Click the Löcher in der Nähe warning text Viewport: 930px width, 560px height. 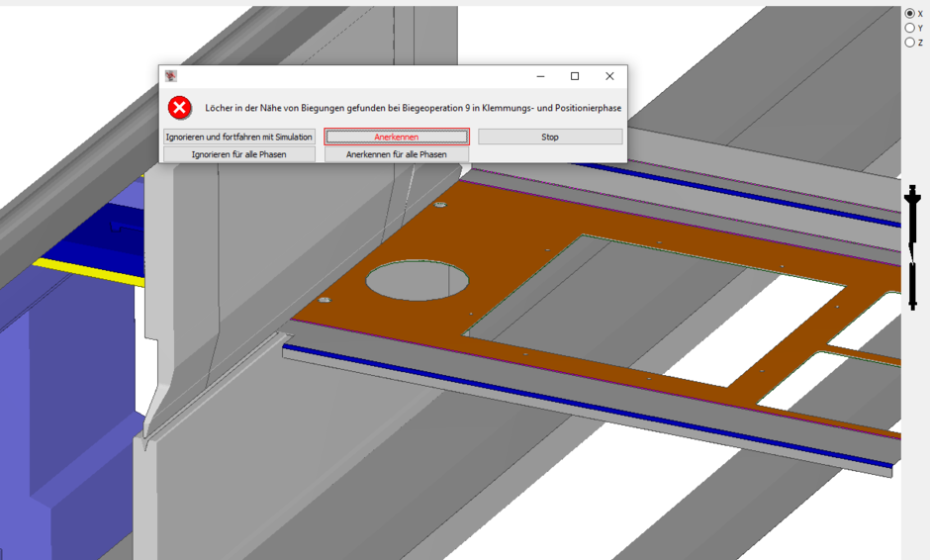click(x=414, y=108)
